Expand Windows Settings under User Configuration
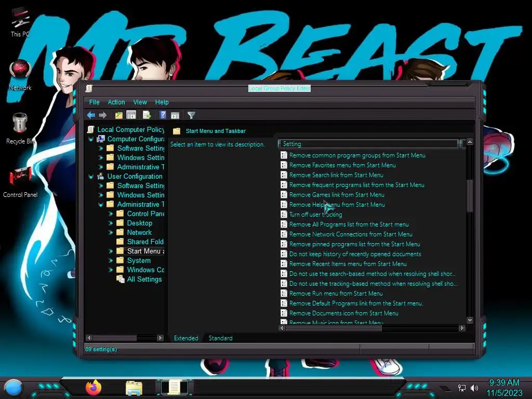532x399 pixels. pos(100,195)
